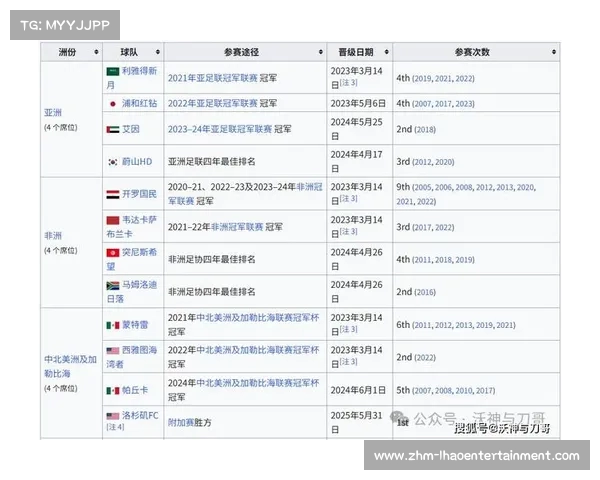Click the Japan flag beside 浦和红钻

[113, 104]
